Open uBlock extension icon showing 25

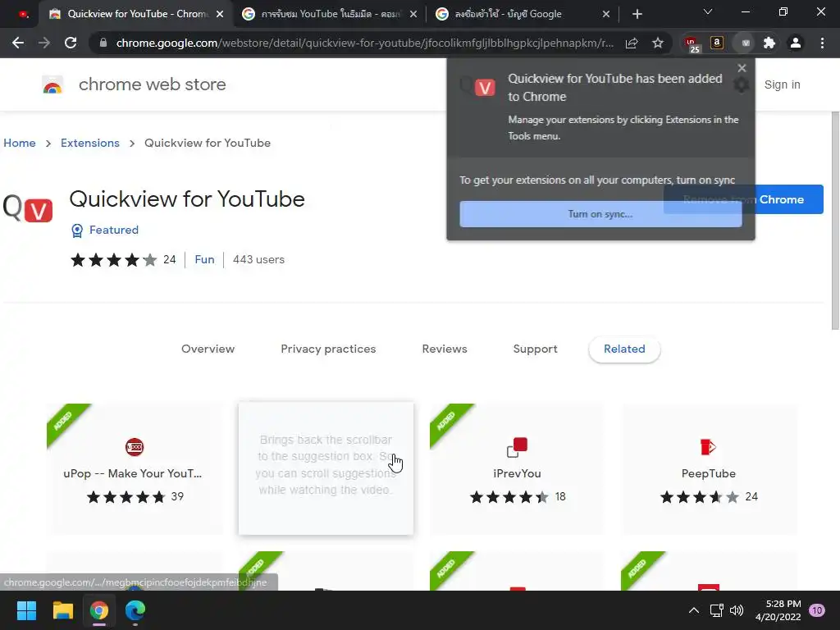point(692,43)
